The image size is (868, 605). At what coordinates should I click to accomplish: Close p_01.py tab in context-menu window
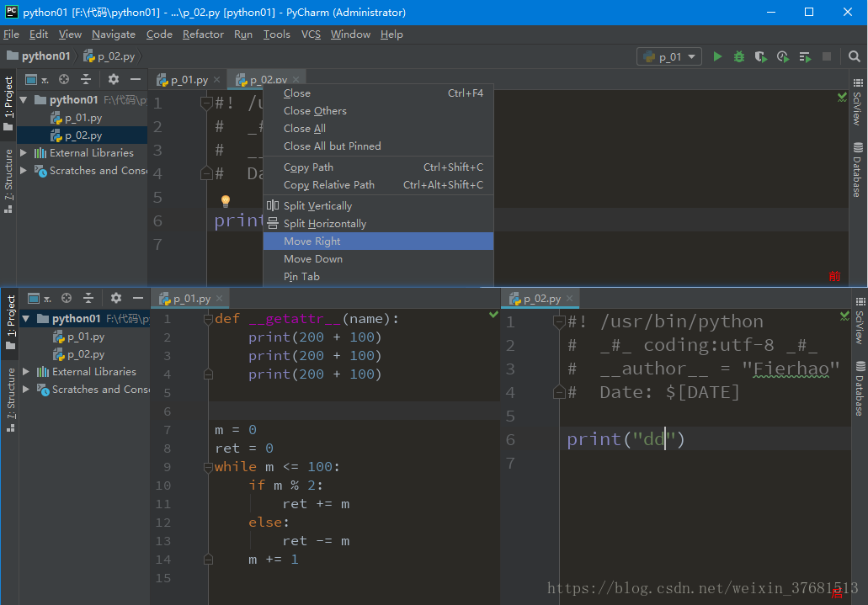pyautogui.click(x=217, y=80)
